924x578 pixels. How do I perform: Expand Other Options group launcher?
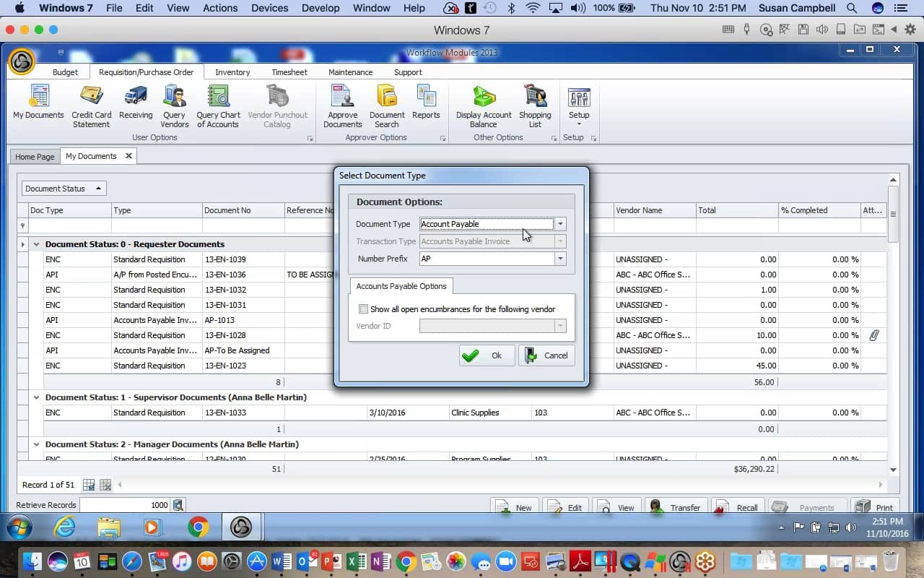tap(554, 138)
